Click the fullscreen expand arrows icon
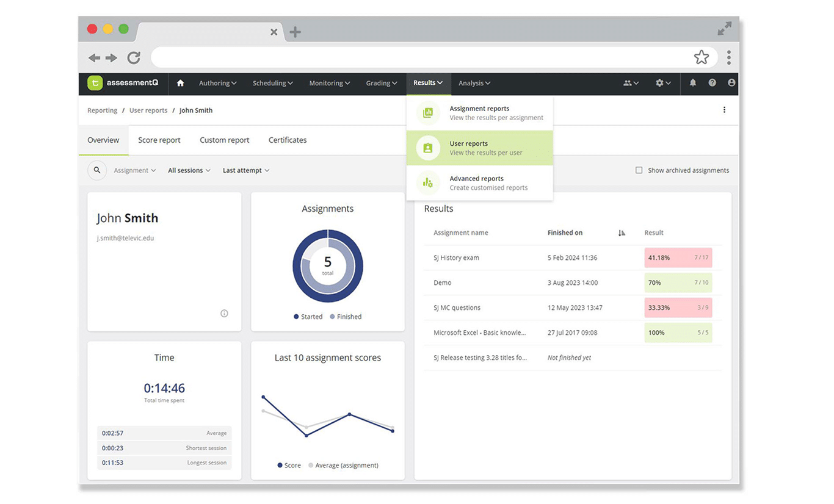Image resolution: width=834 pixels, height=504 pixels. click(724, 29)
